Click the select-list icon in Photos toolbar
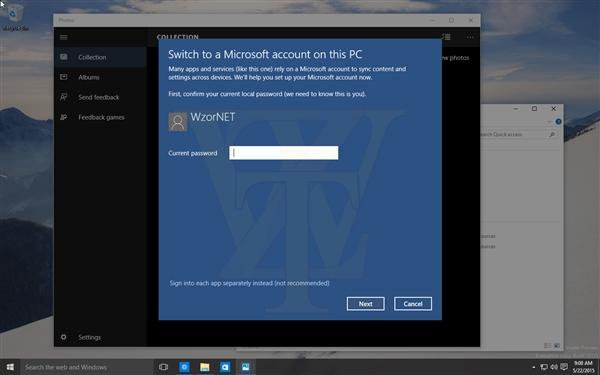This screenshot has height=375, width=600. [446, 37]
